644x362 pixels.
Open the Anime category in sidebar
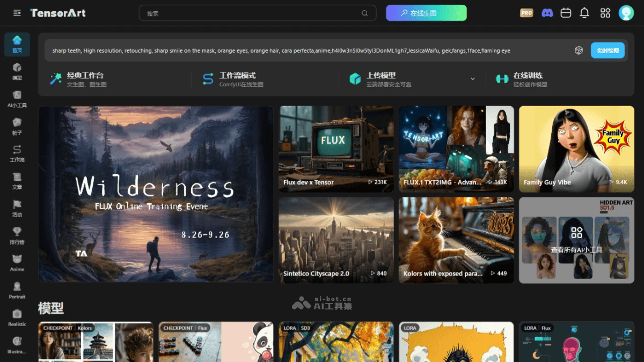click(17, 262)
